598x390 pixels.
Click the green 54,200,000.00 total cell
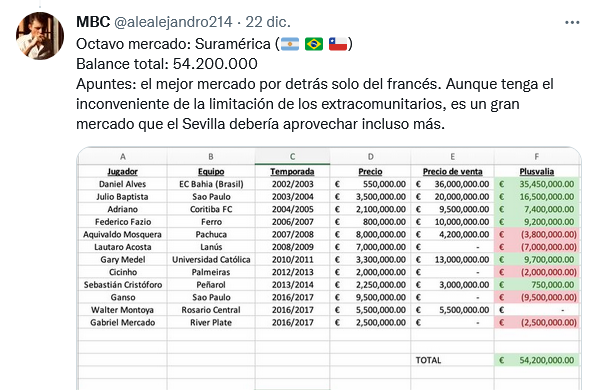click(x=537, y=360)
